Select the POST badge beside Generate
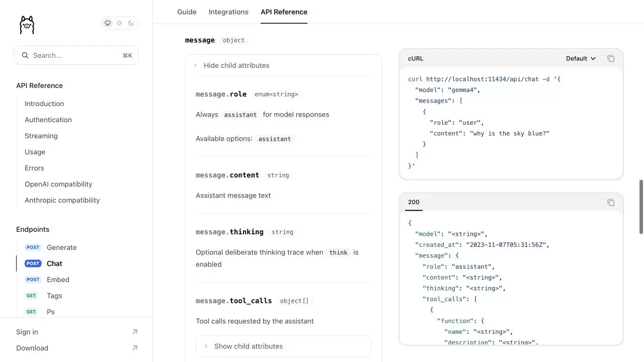The image size is (644, 362). click(x=33, y=247)
